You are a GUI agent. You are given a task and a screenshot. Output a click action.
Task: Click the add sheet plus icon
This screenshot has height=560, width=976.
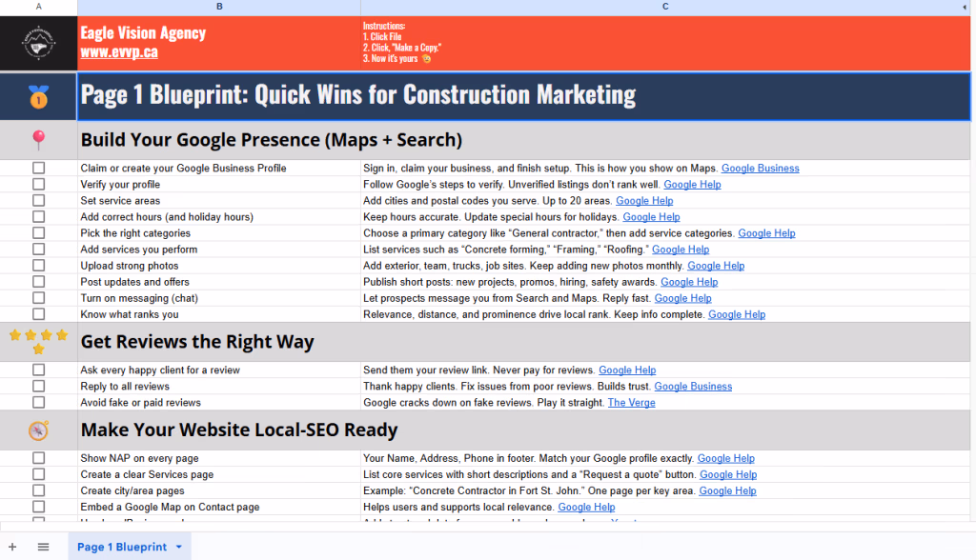12,547
